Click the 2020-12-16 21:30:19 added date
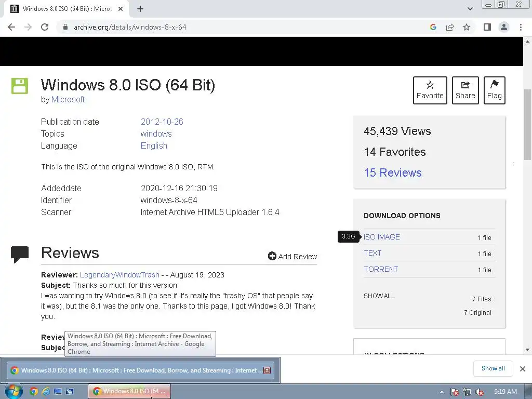 pyautogui.click(x=179, y=188)
